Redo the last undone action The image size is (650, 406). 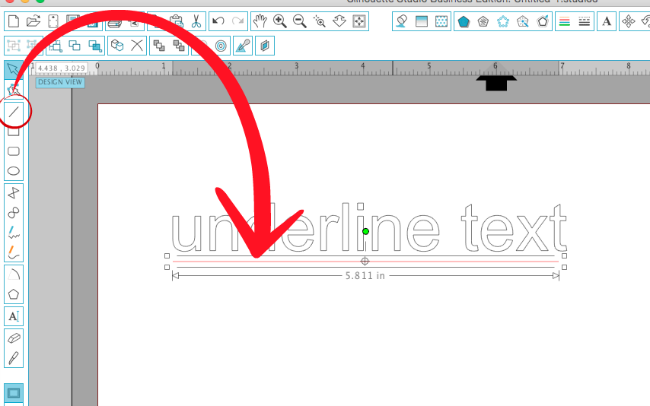point(238,21)
